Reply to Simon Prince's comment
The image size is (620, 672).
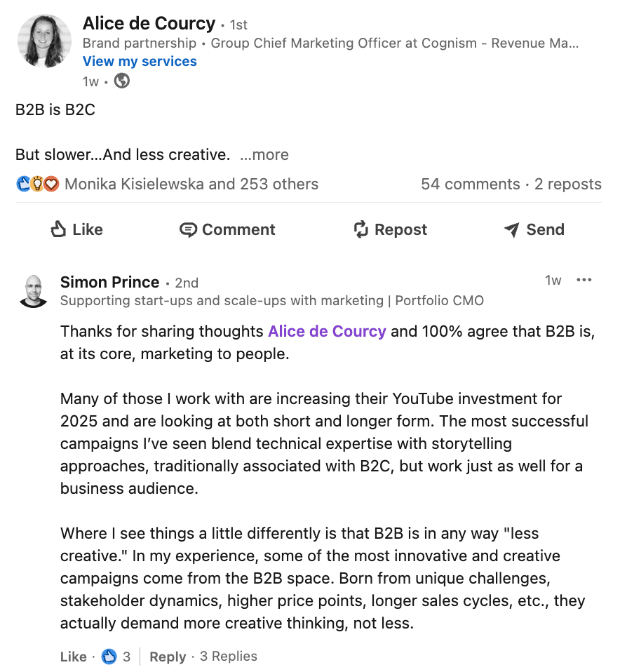pyautogui.click(x=168, y=657)
